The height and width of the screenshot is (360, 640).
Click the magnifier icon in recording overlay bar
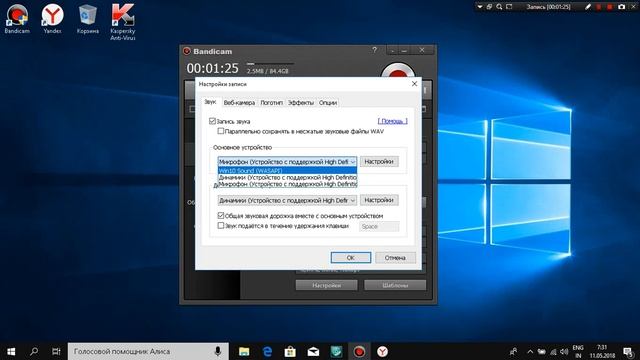[x=499, y=7]
